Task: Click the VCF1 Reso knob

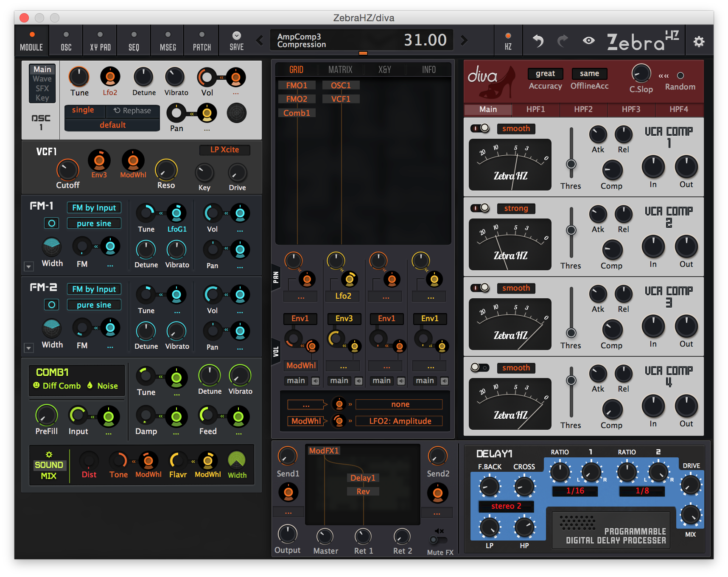Action: [x=166, y=170]
